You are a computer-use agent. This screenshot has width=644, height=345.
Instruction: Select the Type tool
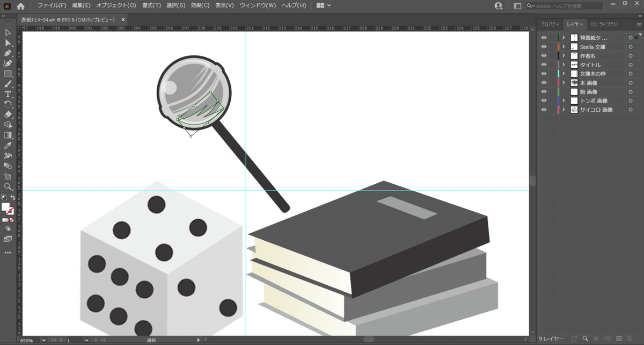coord(8,94)
